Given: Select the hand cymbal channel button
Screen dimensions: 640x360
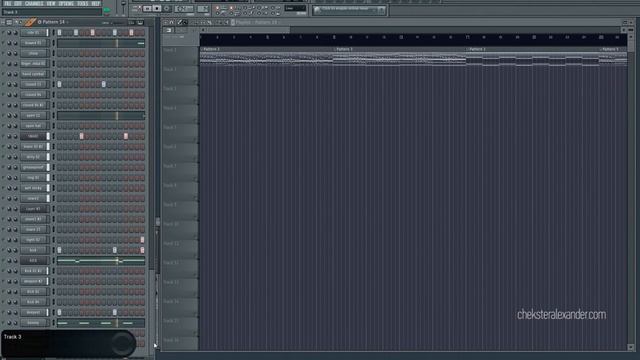Looking at the screenshot, I should pyautogui.click(x=33, y=74).
